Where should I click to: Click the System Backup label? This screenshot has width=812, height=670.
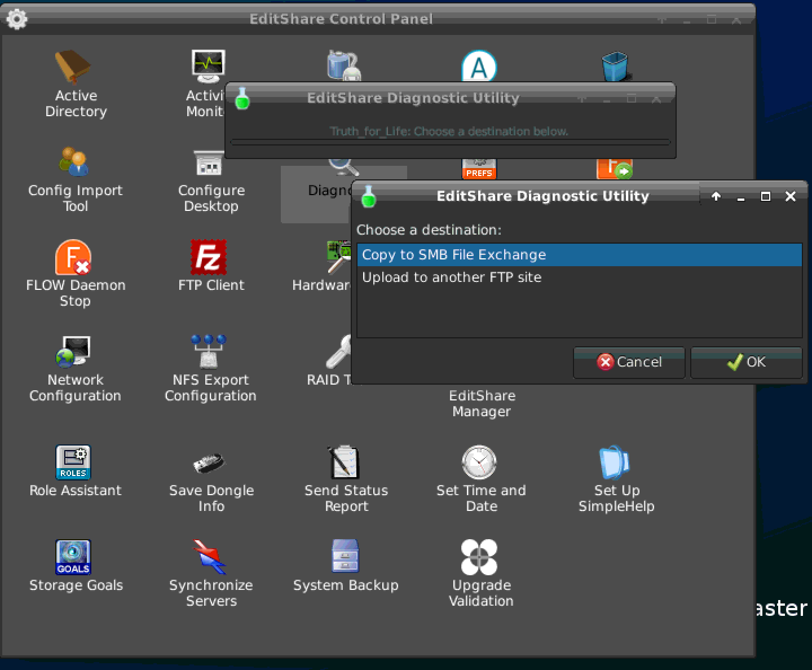(x=346, y=585)
